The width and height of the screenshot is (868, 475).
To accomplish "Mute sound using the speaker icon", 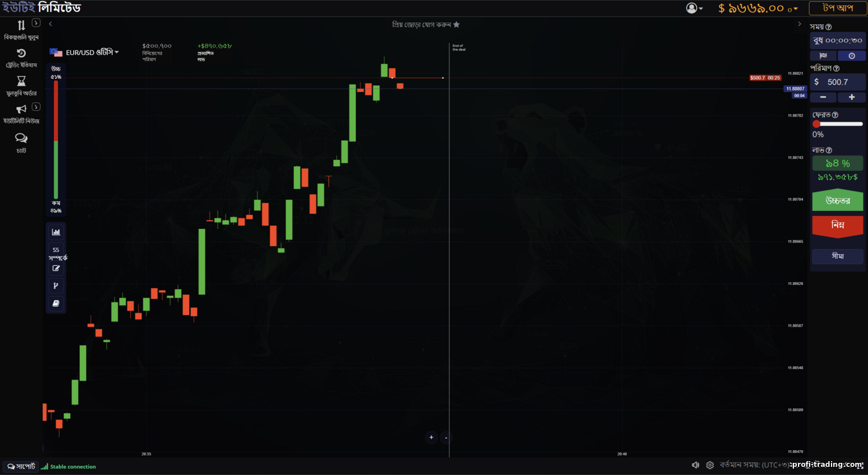I will 696,465.
